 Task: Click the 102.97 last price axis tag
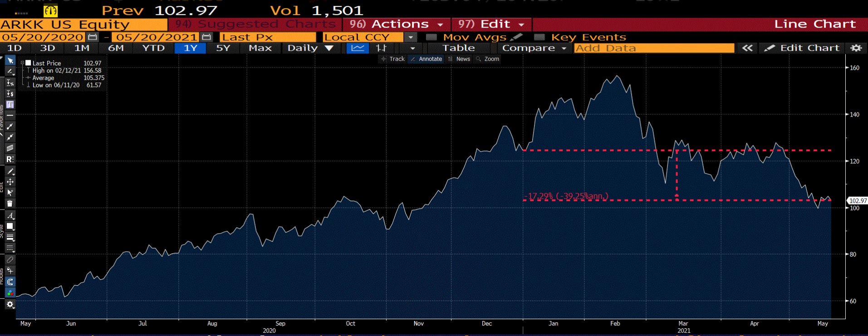pos(858,201)
